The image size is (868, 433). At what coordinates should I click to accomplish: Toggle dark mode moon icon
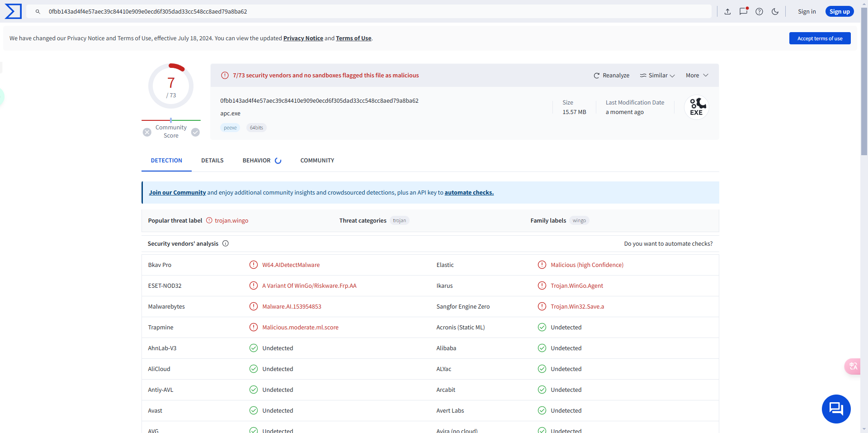pos(775,12)
